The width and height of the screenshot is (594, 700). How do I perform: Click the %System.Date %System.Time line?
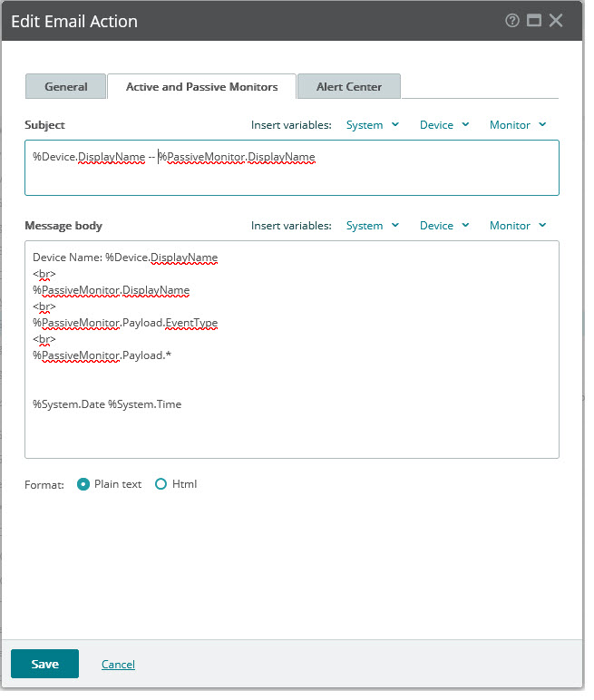coord(107,404)
